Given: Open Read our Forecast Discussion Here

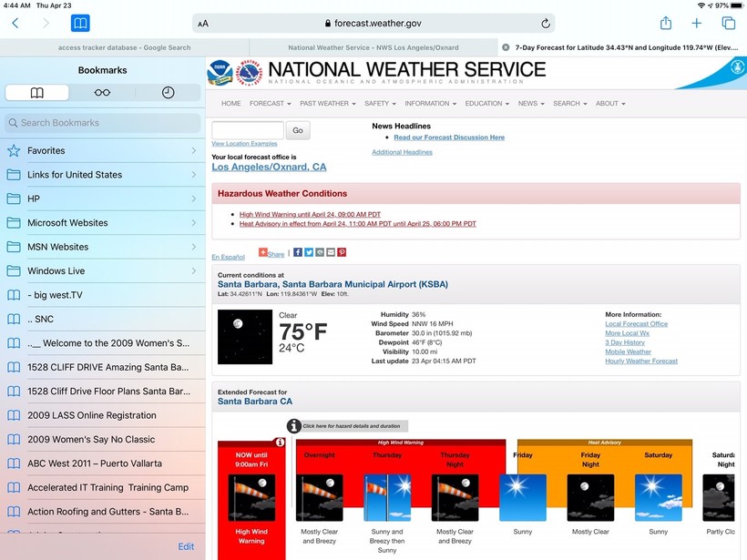Looking at the screenshot, I should tap(449, 137).
